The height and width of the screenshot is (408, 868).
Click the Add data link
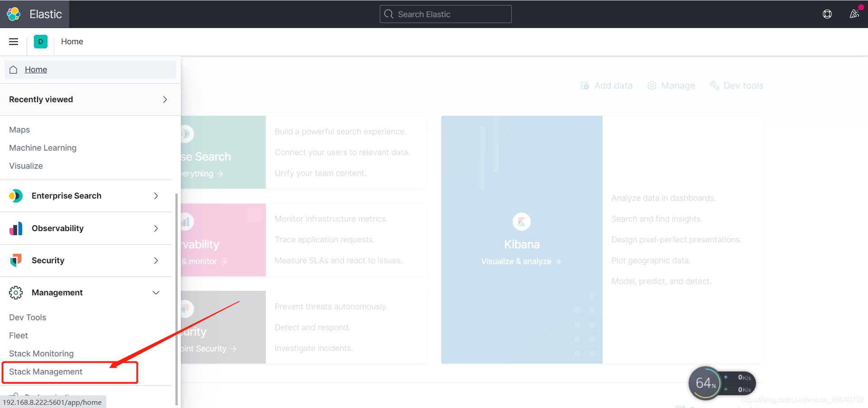point(613,85)
